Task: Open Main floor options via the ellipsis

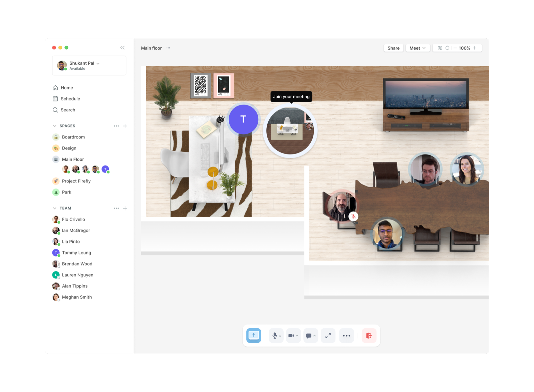Action: coord(168,48)
